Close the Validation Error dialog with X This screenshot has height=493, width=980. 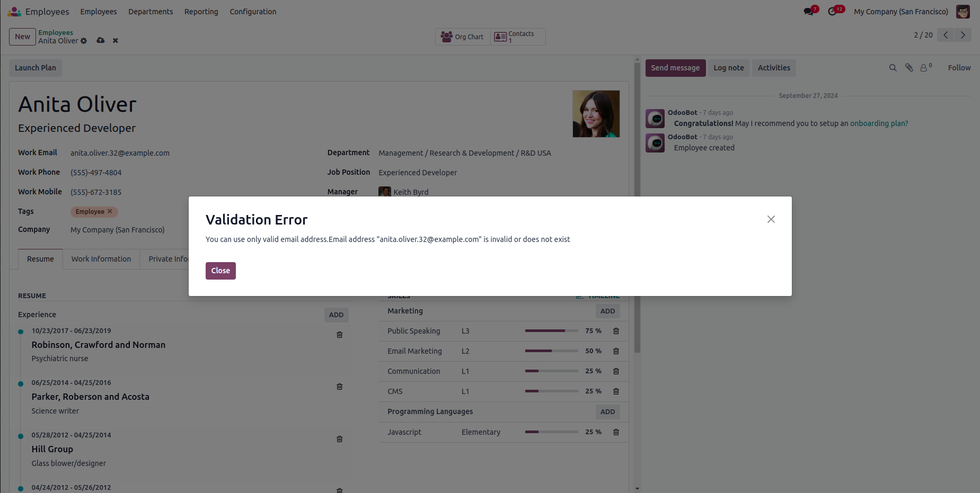[771, 219]
